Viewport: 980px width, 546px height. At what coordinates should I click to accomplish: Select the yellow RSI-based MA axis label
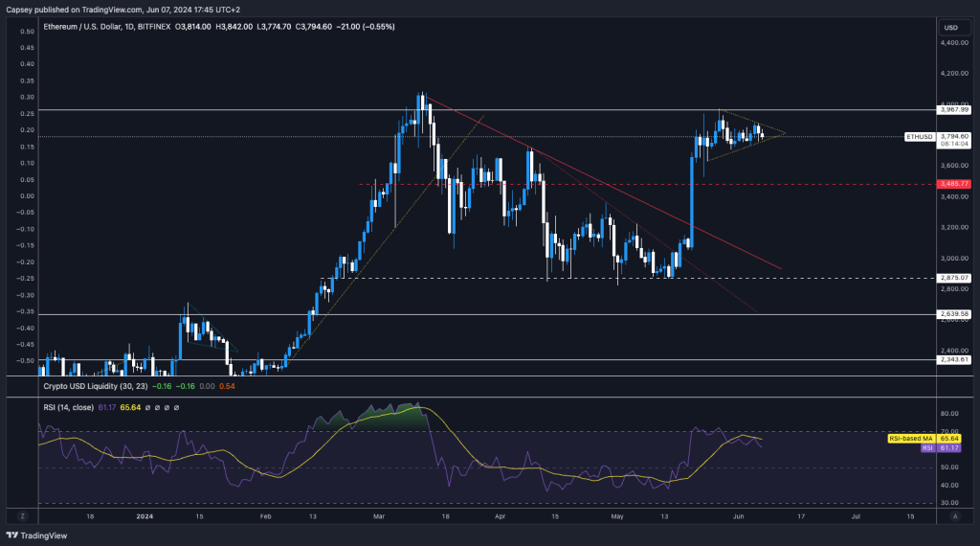coord(911,439)
